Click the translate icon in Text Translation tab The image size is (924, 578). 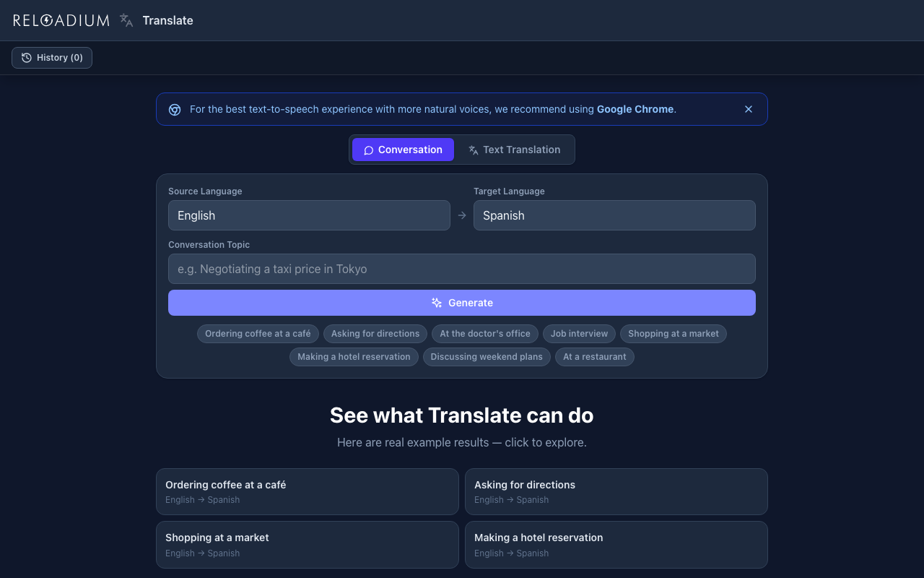tap(473, 150)
